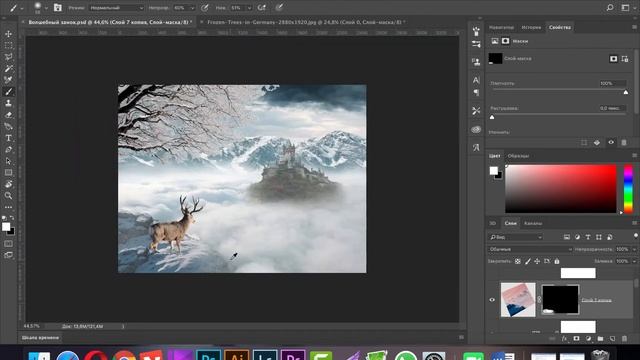Hide the Слой 7 копия layer
The image size is (640, 360).
point(492,300)
